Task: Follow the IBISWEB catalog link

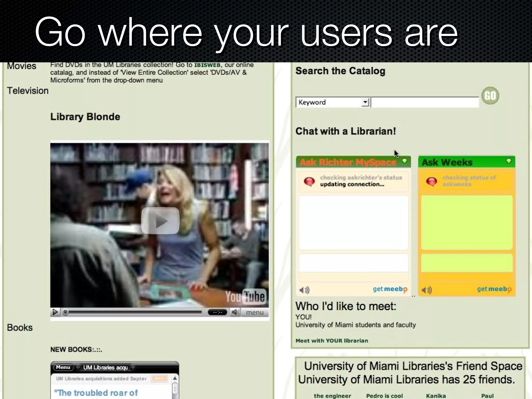Action: 207,65
